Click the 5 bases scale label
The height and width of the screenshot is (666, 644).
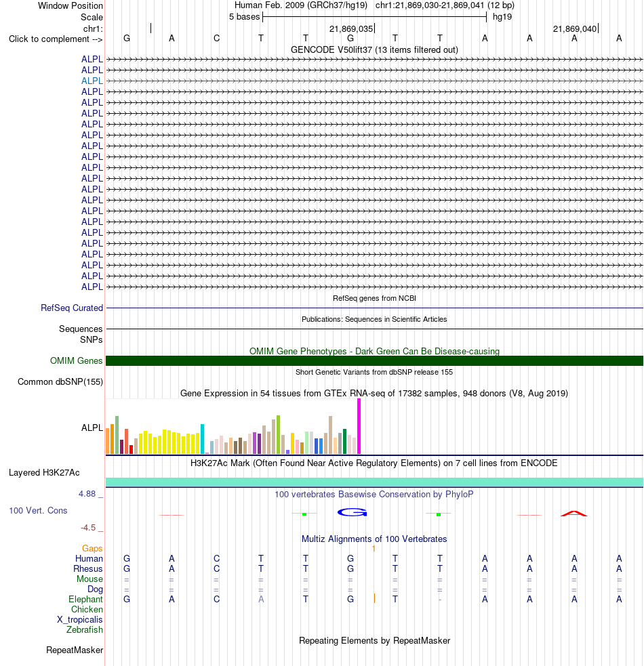pyautogui.click(x=244, y=17)
